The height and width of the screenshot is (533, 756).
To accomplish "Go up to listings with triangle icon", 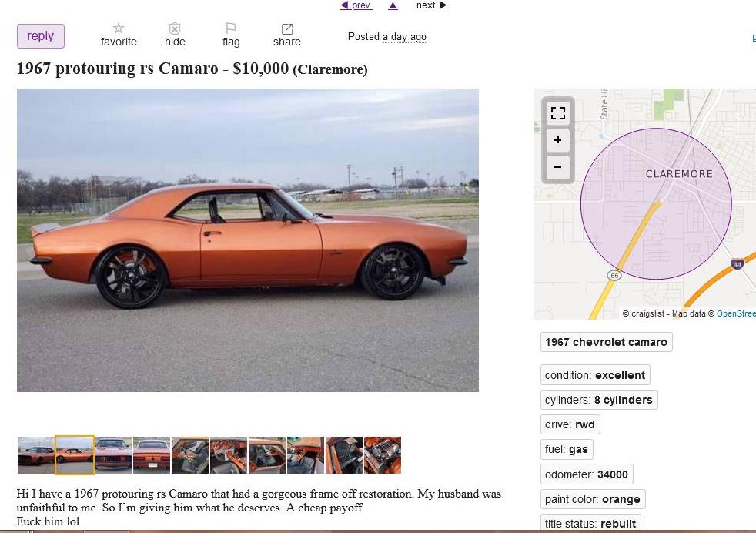I will [x=393, y=5].
